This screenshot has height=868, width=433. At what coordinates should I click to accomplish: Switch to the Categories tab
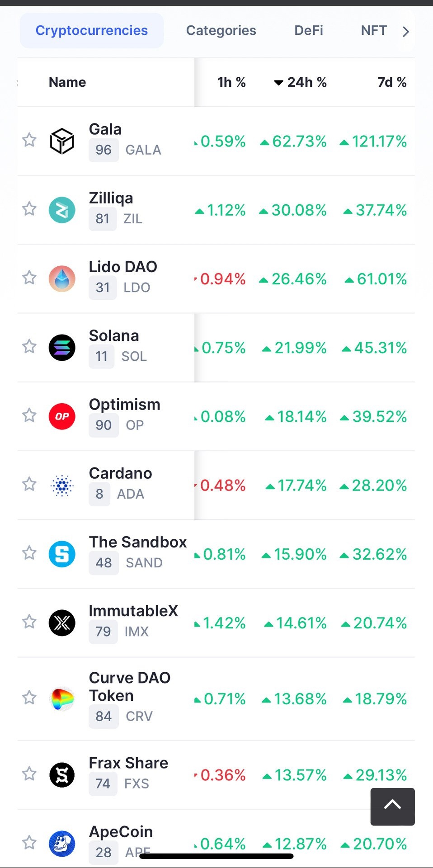(x=221, y=30)
